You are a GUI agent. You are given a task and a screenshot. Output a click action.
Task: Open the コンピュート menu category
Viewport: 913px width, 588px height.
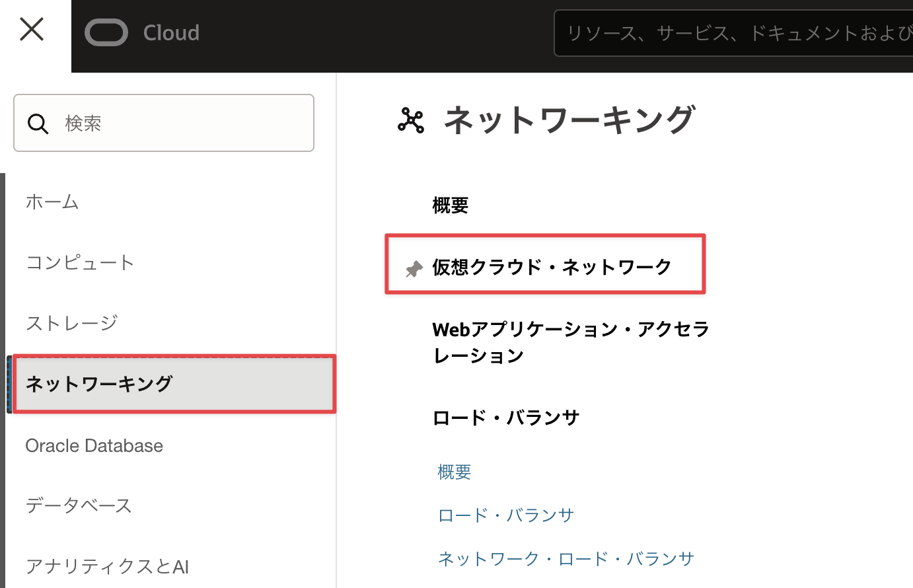80,263
